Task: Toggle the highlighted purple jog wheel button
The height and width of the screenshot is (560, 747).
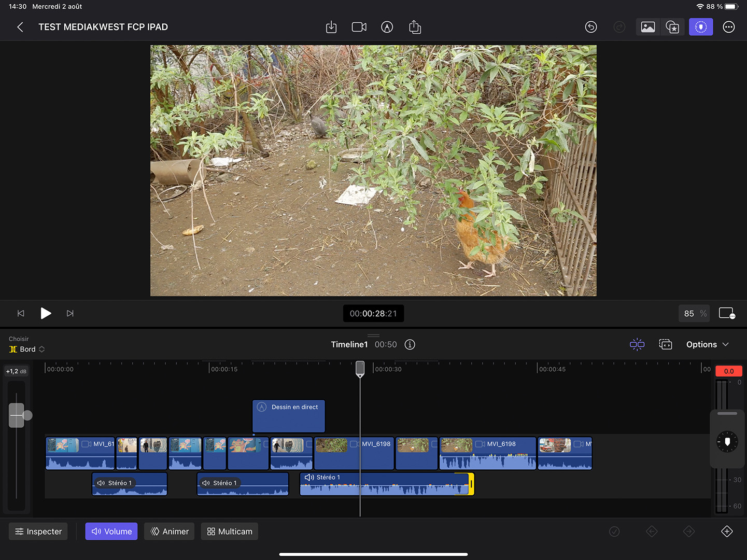Action: [x=700, y=27]
